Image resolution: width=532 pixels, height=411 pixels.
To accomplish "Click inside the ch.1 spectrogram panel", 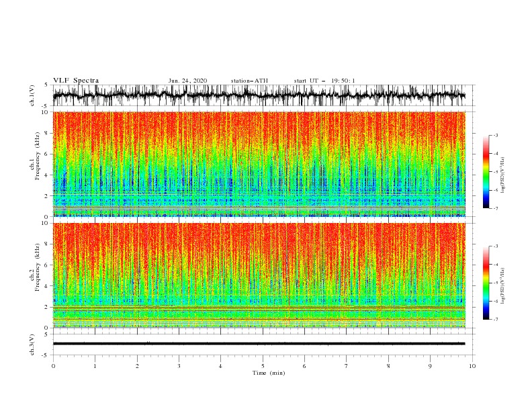I will (x=259, y=164).
